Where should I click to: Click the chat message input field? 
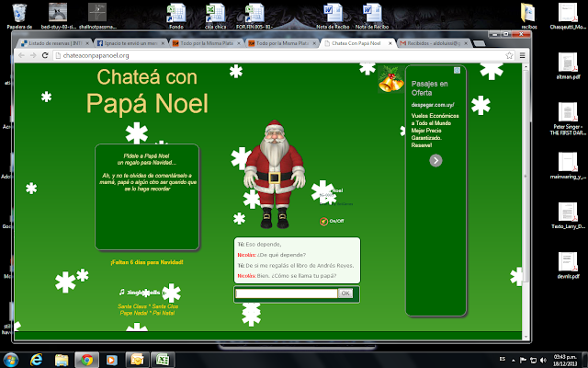coord(287,293)
